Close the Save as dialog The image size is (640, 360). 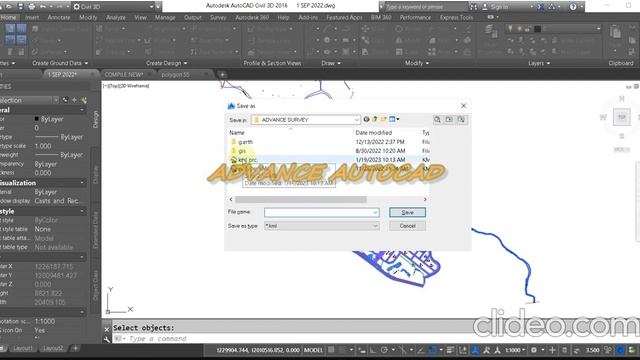[x=463, y=106]
